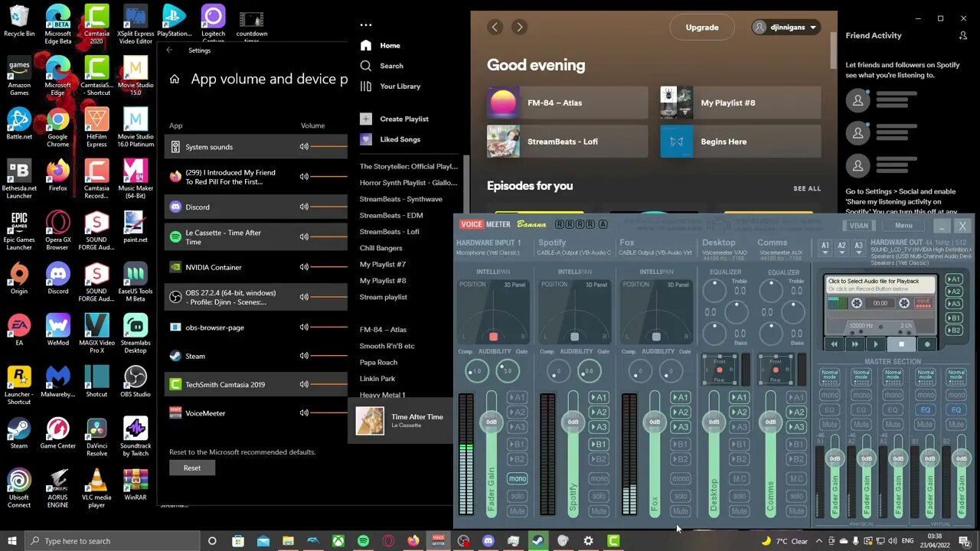Open FM-84 – Atlas card
This screenshot has height=551, width=980.
[567, 103]
